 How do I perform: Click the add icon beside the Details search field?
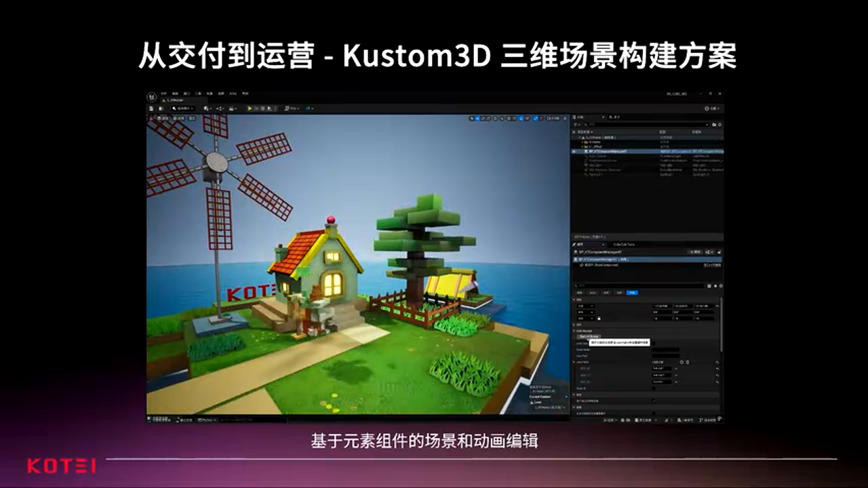[709, 286]
